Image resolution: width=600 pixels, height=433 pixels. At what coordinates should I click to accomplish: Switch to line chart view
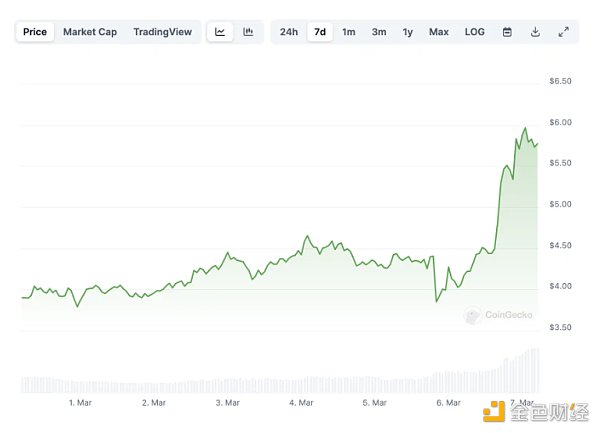[x=220, y=32]
